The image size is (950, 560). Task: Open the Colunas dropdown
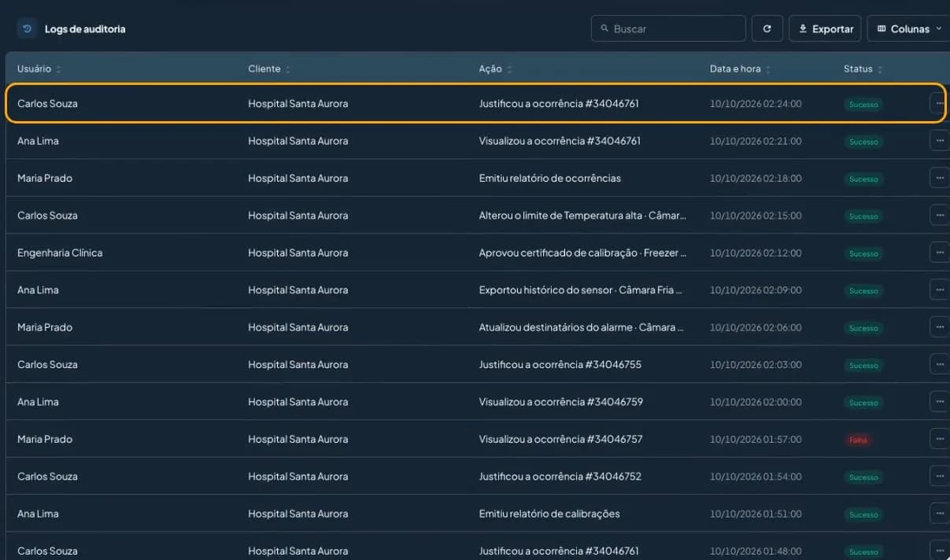tap(909, 28)
